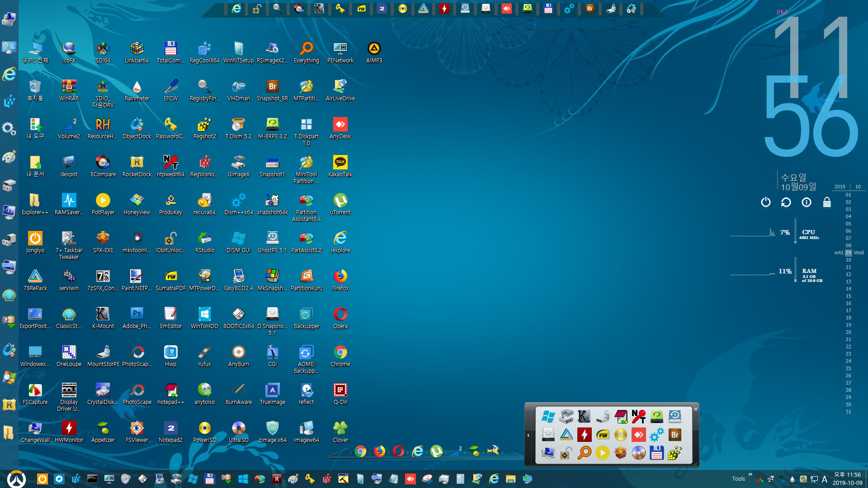Image resolution: width=868 pixels, height=488 pixels.
Task: Click Chrome icon in bottom dock
Action: [x=360, y=451]
